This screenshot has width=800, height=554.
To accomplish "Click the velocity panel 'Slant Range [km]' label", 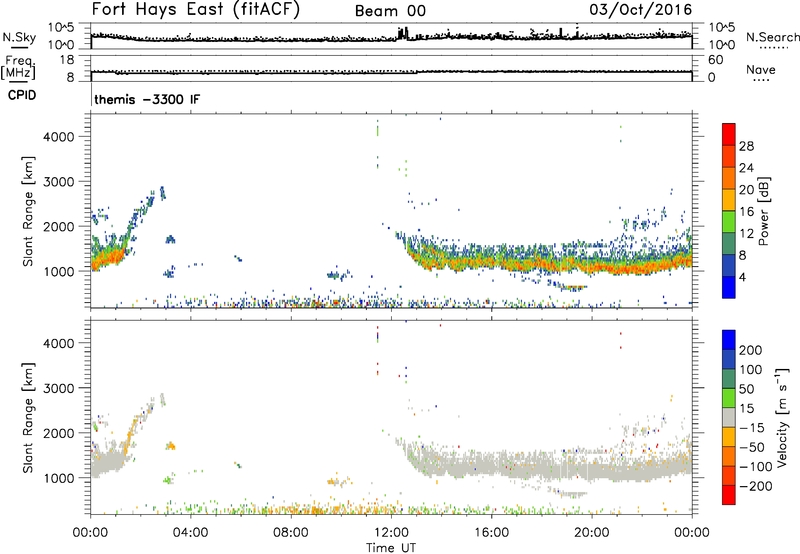I will (x=28, y=417).
